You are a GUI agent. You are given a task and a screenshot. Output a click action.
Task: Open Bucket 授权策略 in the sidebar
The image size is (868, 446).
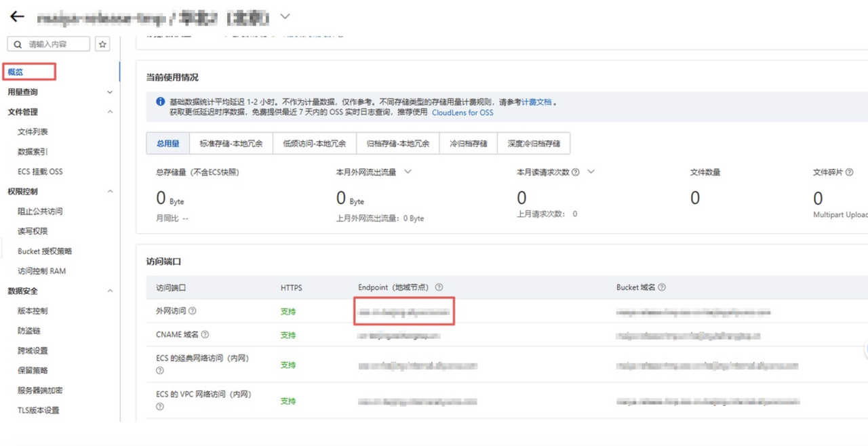point(45,251)
